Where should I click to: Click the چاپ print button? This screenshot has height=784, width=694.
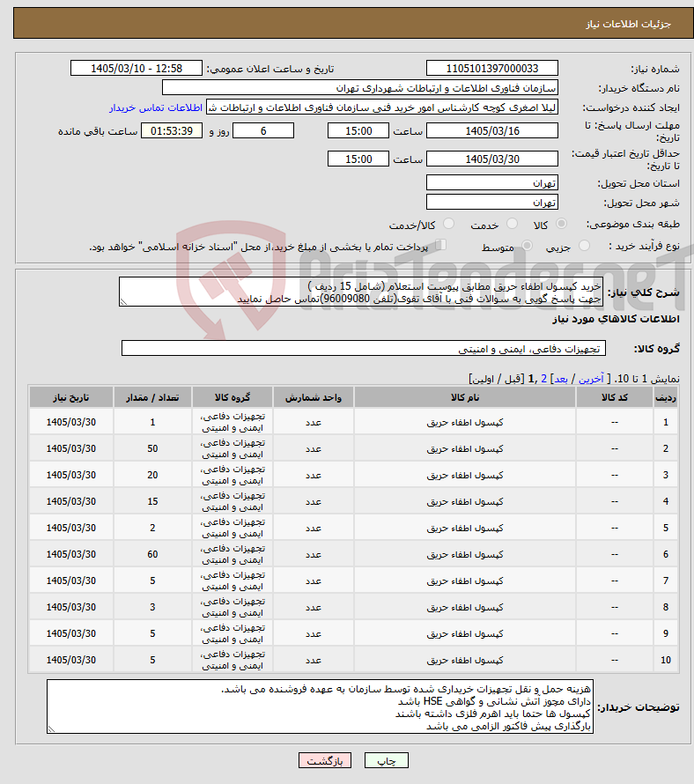pyautogui.click(x=387, y=760)
